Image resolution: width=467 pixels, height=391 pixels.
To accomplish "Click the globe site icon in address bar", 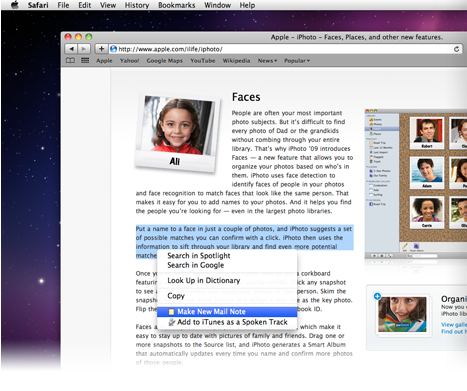I will point(113,49).
